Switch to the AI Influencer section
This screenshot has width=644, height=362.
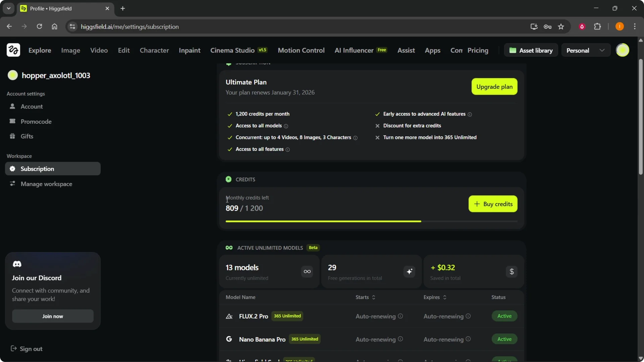(x=353, y=50)
